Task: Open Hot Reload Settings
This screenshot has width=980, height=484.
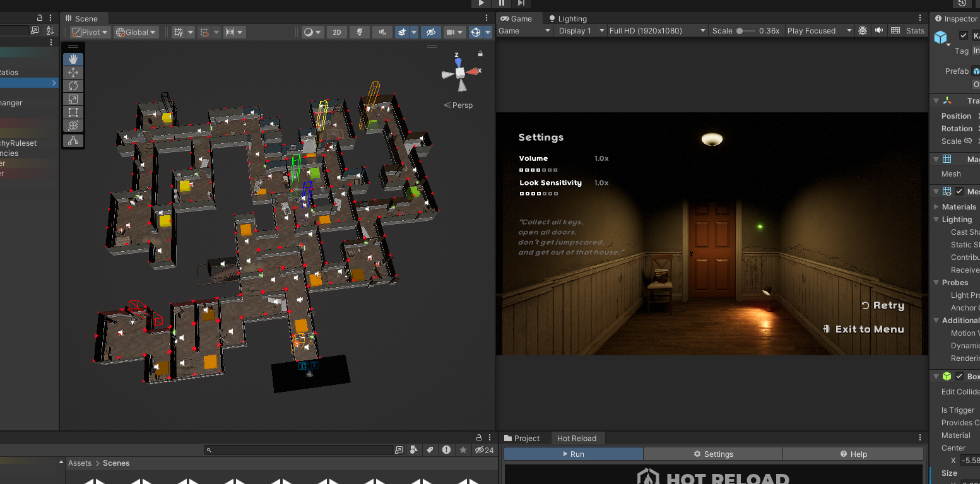Action: (713, 454)
